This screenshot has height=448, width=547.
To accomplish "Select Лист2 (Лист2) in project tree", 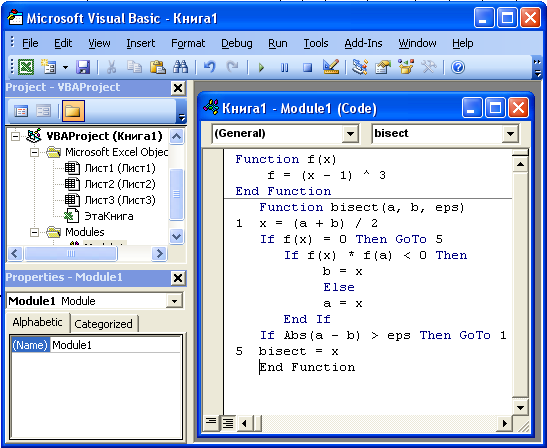I will pos(120,184).
